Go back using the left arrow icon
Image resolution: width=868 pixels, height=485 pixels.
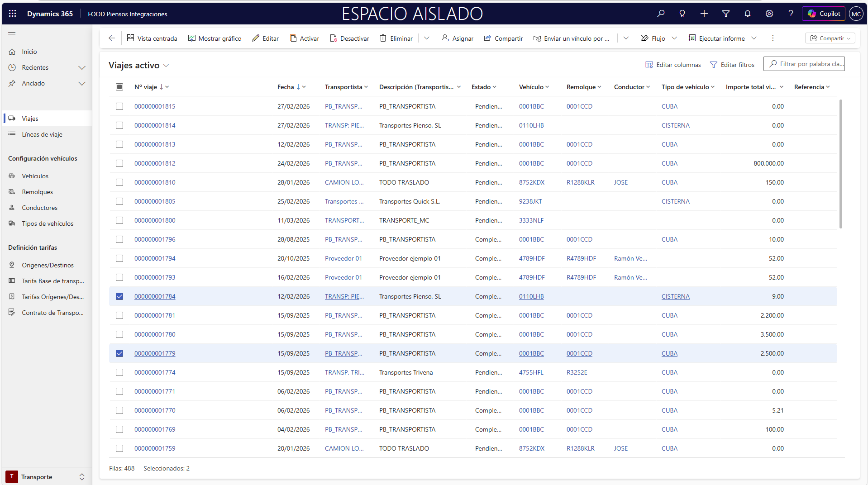(x=112, y=38)
